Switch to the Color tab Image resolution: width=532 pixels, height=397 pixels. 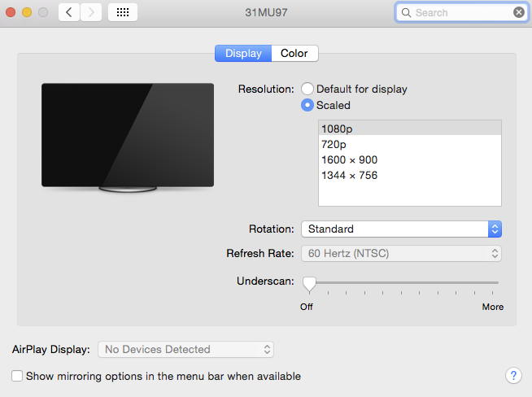click(x=294, y=53)
